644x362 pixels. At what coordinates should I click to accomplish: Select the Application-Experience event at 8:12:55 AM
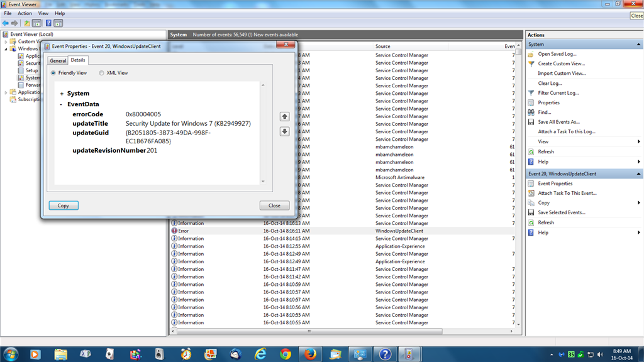click(343, 246)
